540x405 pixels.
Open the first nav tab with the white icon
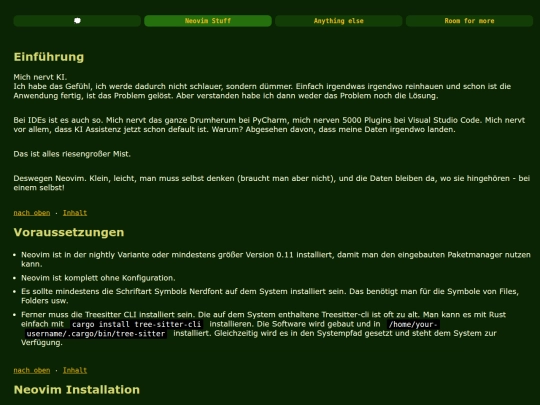tap(77, 21)
